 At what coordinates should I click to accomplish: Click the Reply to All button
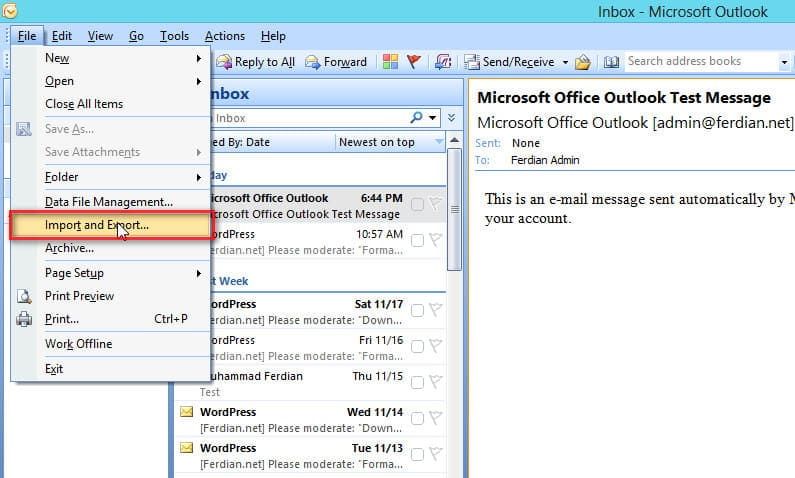click(x=256, y=62)
